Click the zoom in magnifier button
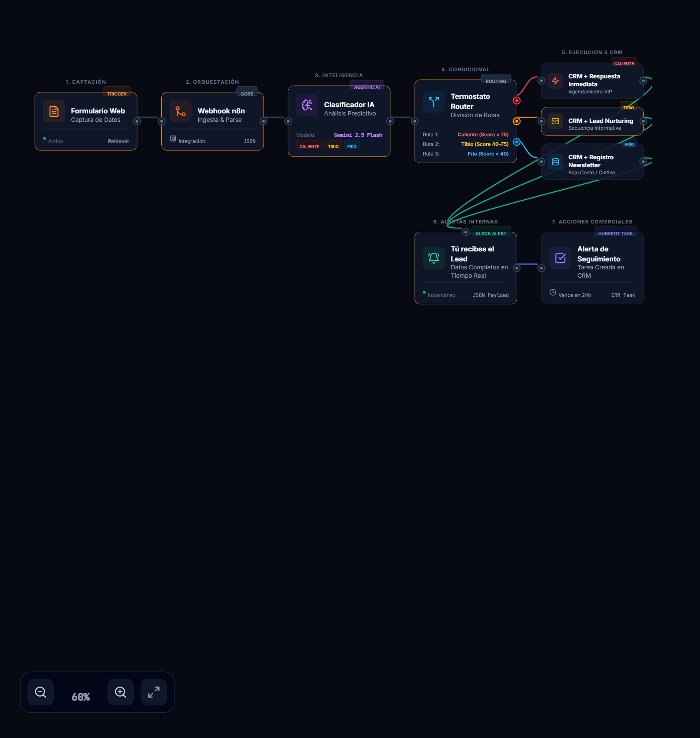 pyautogui.click(x=120, y=692)
